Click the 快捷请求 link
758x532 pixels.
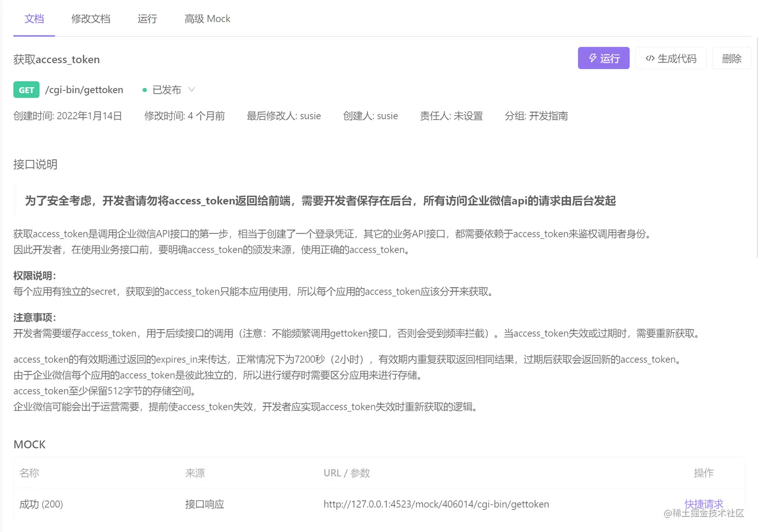coord(703,504)
